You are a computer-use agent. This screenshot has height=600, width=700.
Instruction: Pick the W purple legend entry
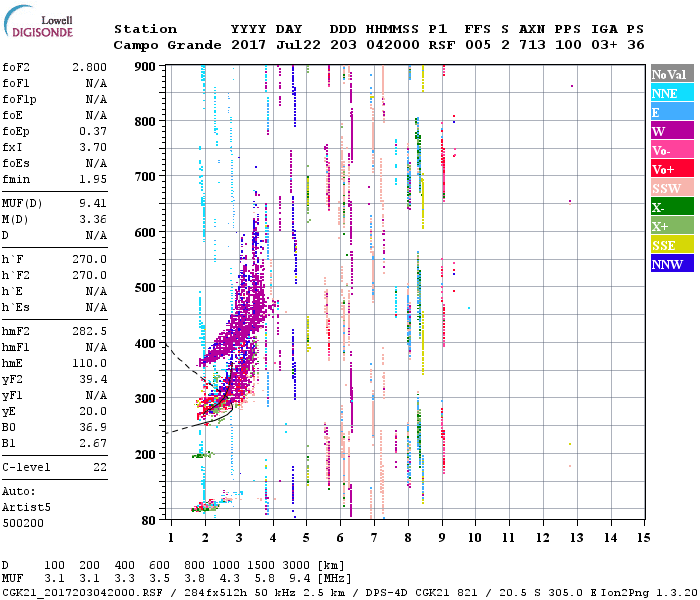[x=671, y=131]
